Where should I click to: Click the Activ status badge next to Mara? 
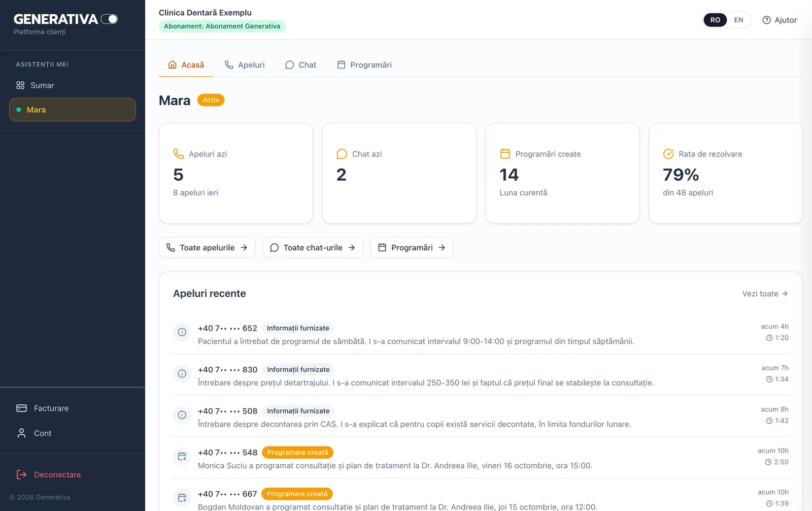211,100
